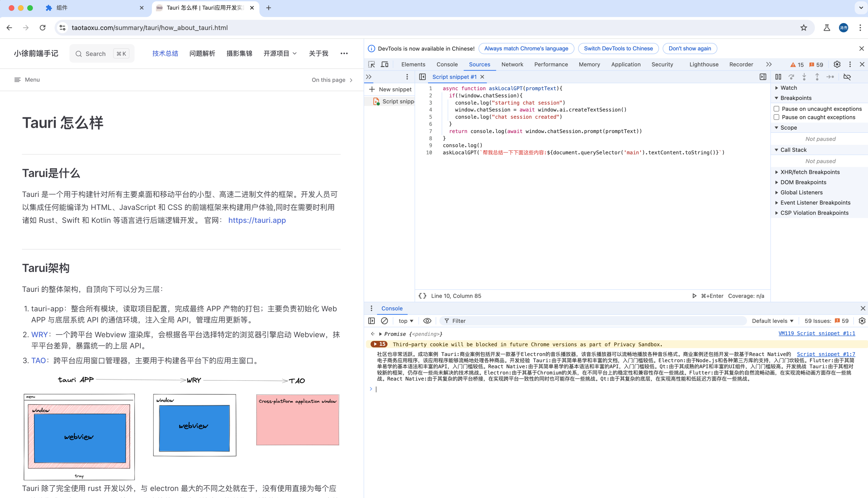The height and width of the screenshot is (498, 868).
Task: Click the console Filter input field
Action: [x=593, y=321]
